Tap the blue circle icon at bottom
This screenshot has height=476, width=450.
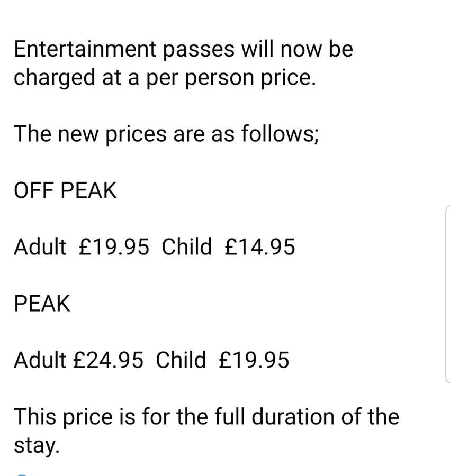point(22,474)
